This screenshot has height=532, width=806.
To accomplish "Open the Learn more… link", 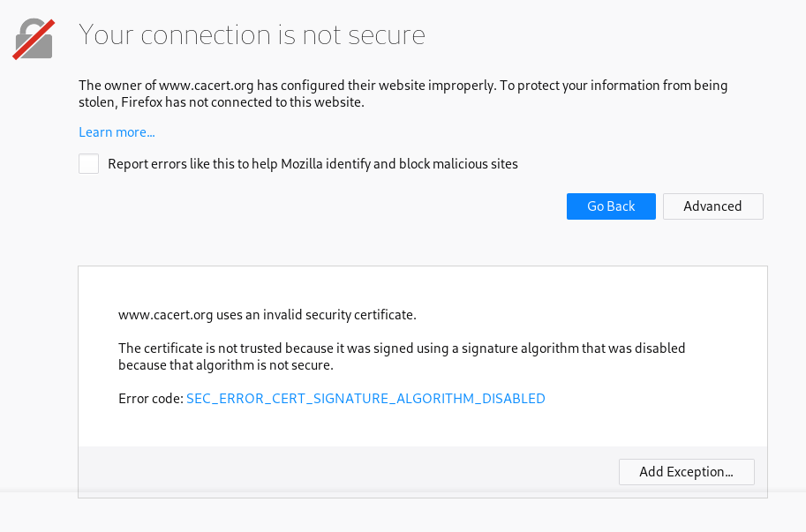I will [117, 132].
